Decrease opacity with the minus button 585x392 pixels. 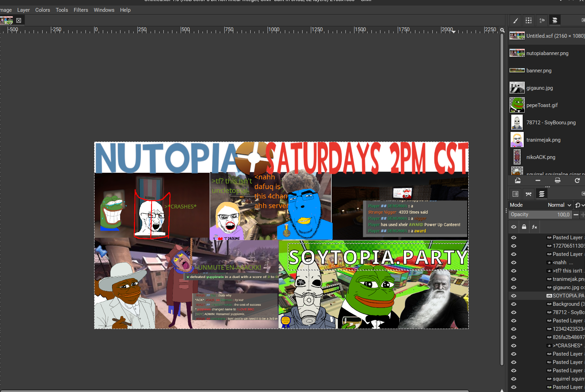[x=576, y=215]
